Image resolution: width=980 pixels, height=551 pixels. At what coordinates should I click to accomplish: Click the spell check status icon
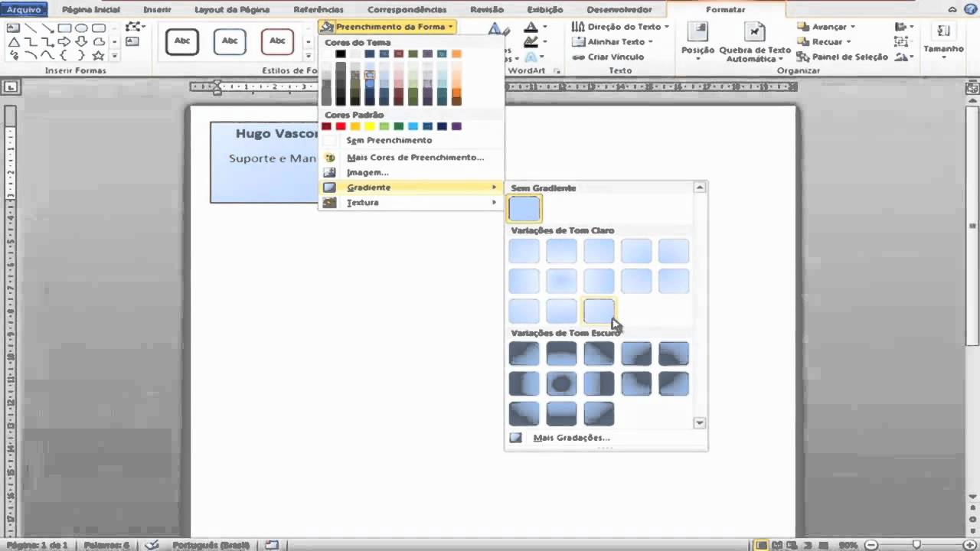click(x=152, y=545)
